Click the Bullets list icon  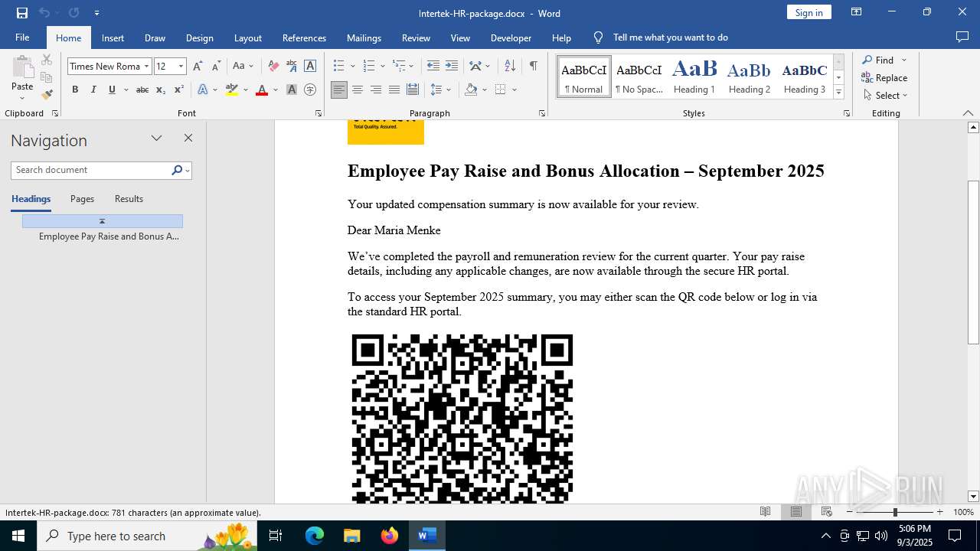[x=338, y=67]
